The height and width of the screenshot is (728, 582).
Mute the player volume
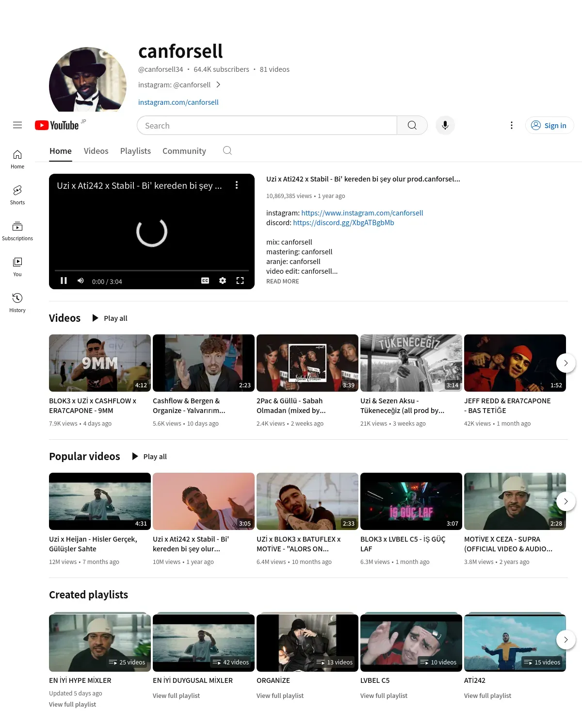click(81, 281)
